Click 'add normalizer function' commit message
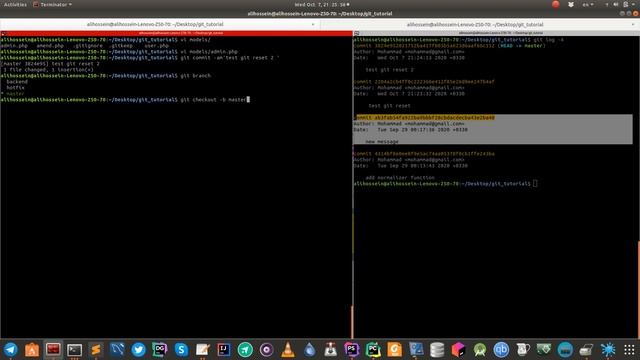Image resolution: width=640 pixels, height=360 pixels. 400,178
